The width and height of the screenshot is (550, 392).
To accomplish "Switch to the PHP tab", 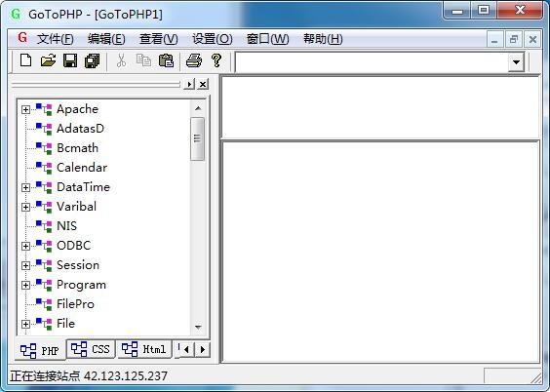I will click(x=40, y=350).
